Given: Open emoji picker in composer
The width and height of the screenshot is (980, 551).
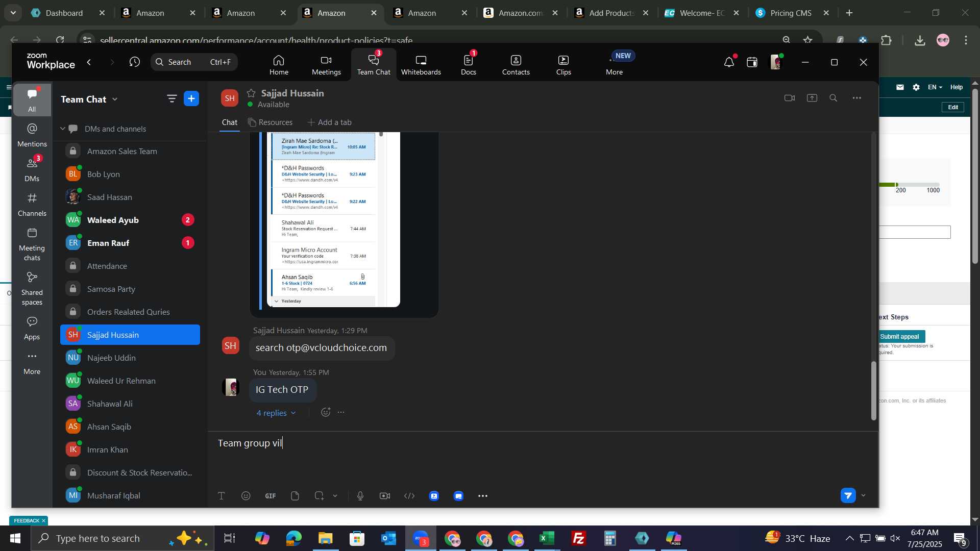Looking at the screenshot, I should click(246, 496).
